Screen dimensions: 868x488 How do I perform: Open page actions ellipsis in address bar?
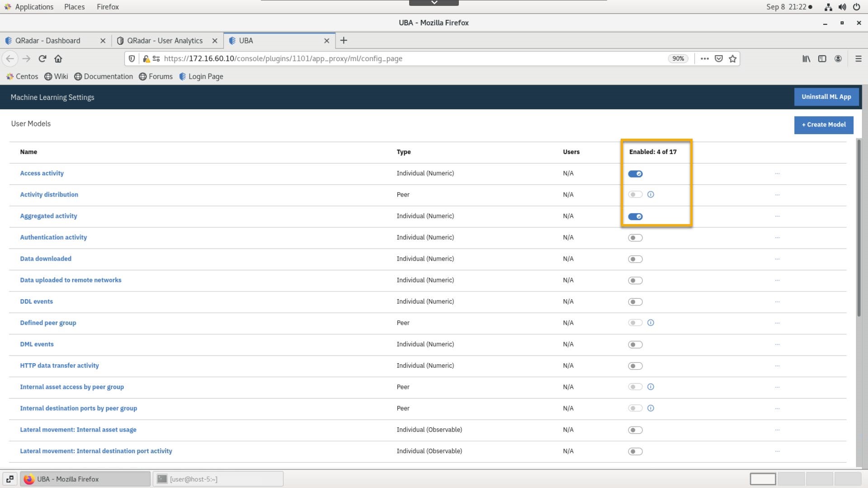tap(704, 58)
